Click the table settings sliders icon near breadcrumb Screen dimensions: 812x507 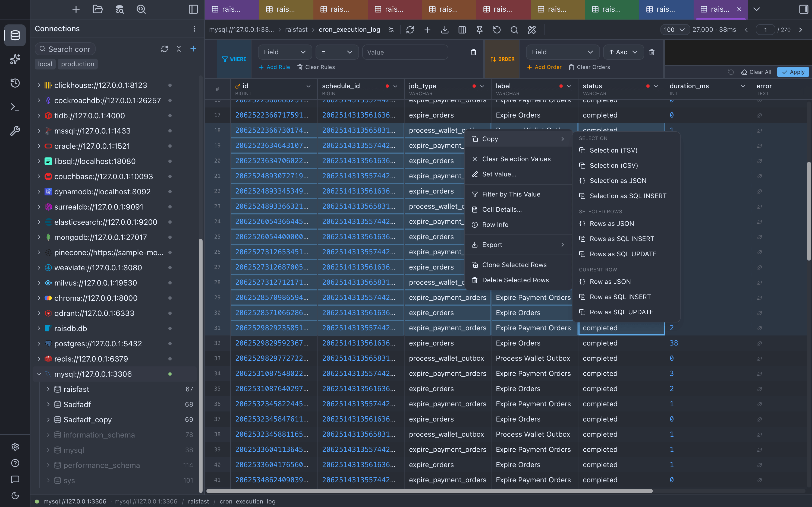[x=391, y=30]
